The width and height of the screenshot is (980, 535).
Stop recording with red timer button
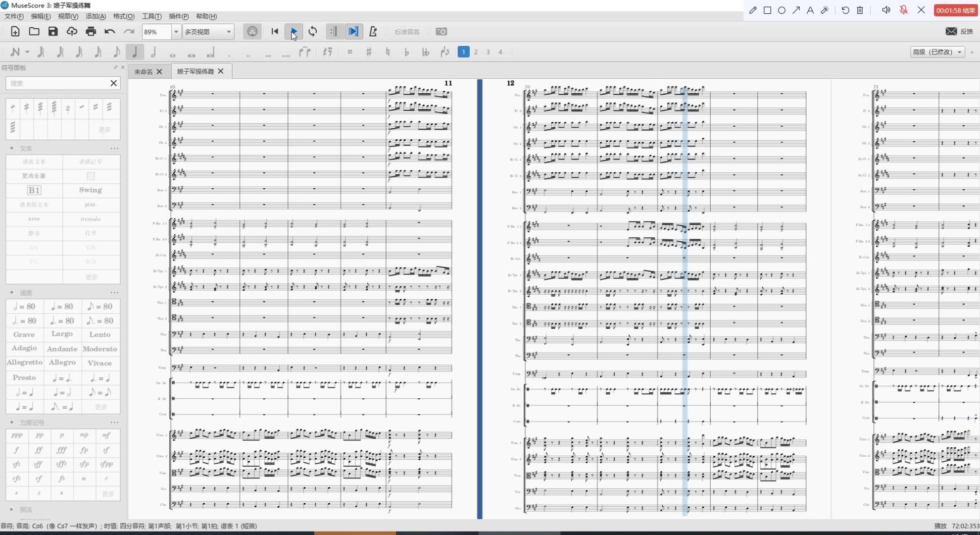[x=955, y=10]
